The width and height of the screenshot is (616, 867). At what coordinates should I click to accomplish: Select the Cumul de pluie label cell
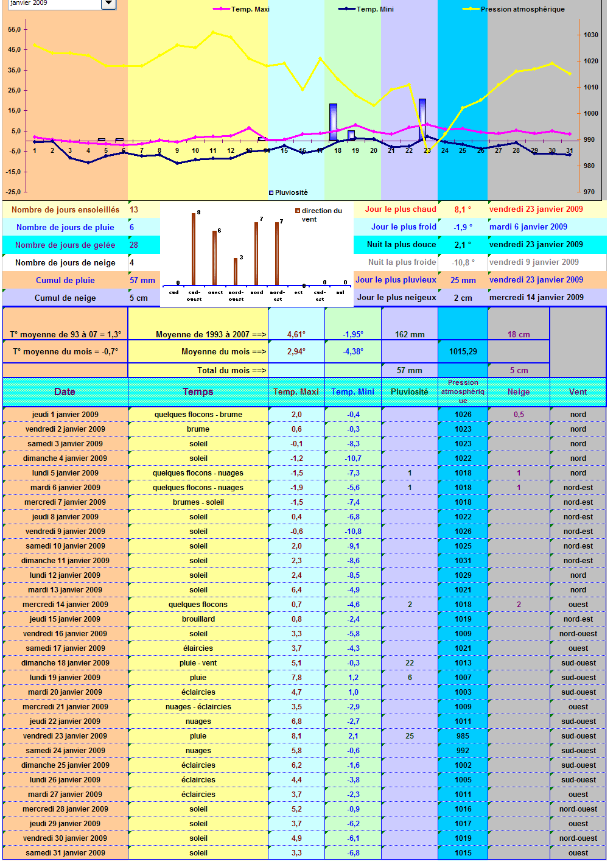tap(65, 280)
